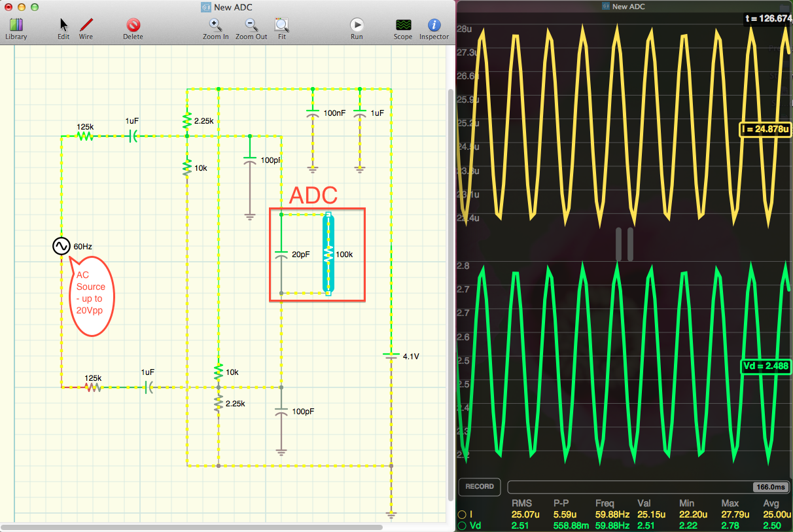This screenshot has width=793, height=532.
Task: Select the 1uF capacitor beside 100nF
Action: coord(359,113)
